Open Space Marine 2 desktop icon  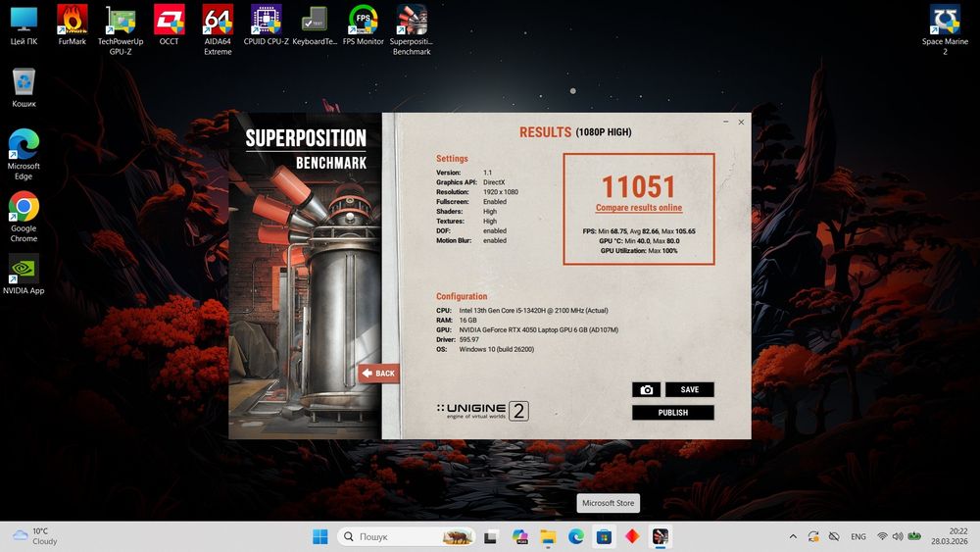[945, 30]
